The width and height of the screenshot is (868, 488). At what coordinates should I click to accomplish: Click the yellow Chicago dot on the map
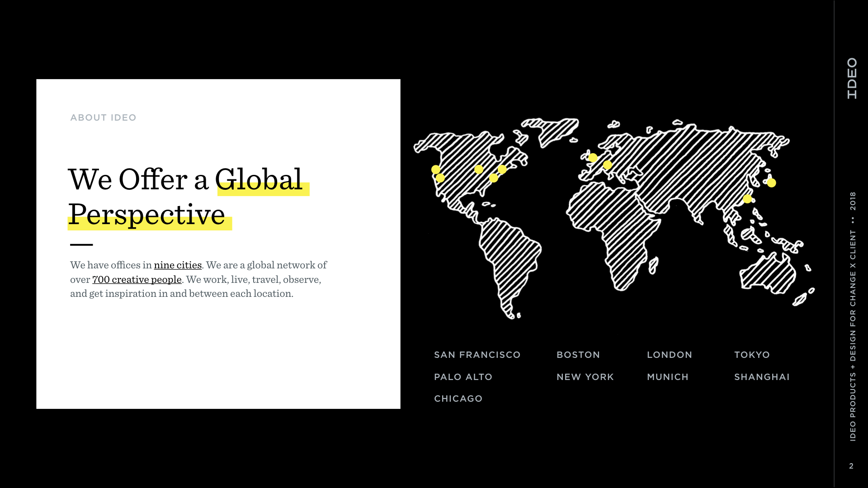[x=479, y=169]
